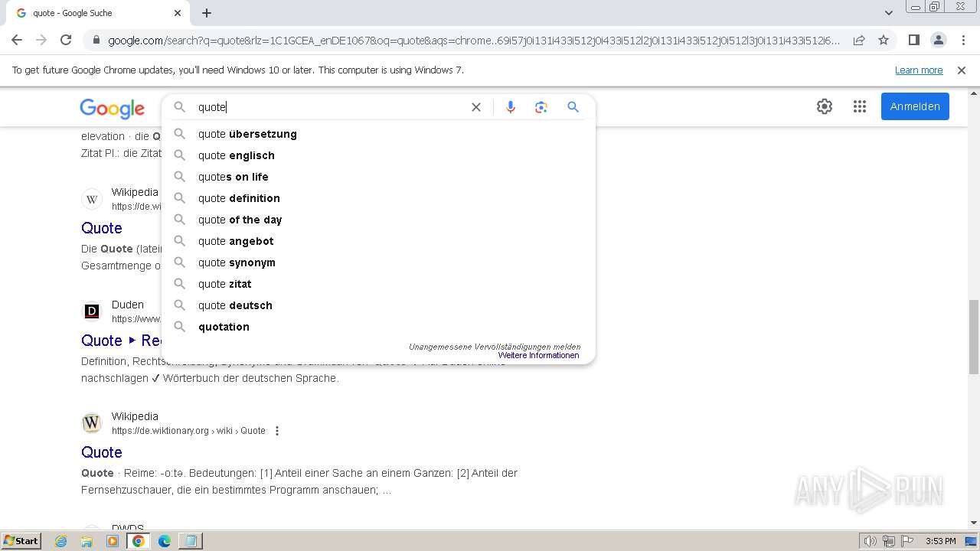The image size is (980, 551).
Task: Open the Learn more link
Action: pos(919,70)
